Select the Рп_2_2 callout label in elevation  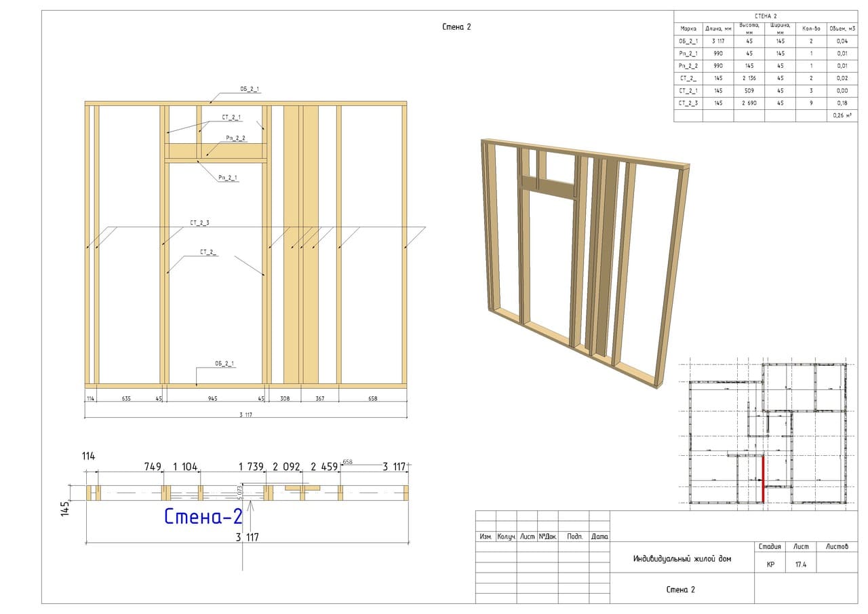coord(236,138)
